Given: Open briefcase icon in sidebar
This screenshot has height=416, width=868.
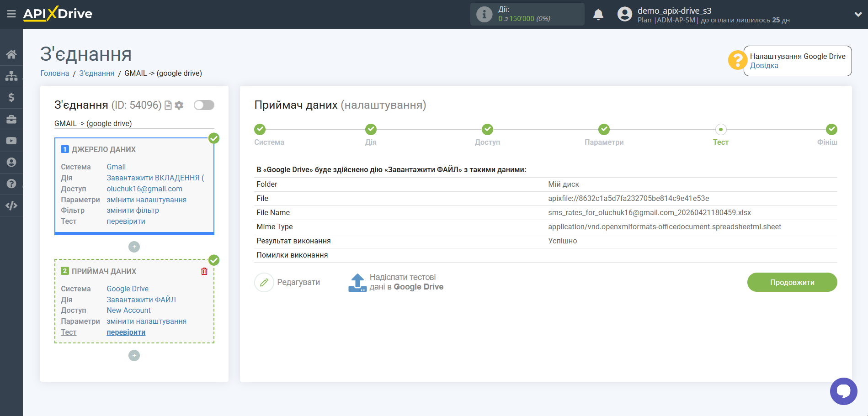Looking at the screenshot, I should [11, 119].
